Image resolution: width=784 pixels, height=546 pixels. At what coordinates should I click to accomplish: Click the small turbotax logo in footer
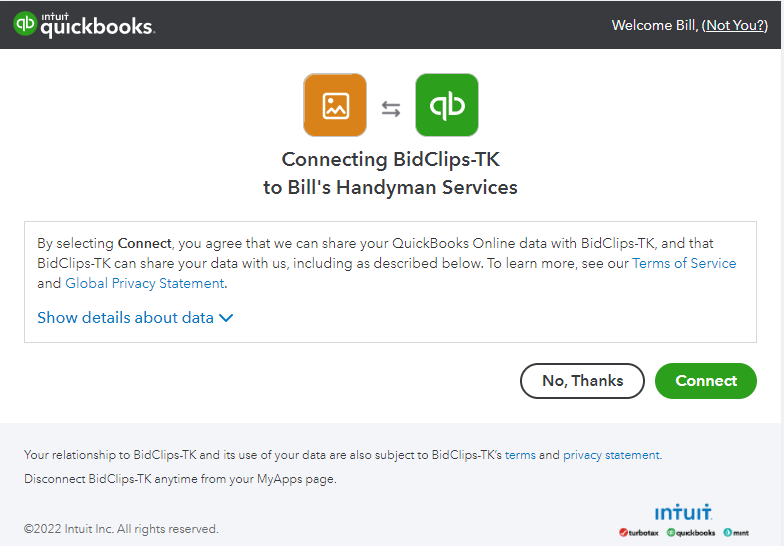[638, 532]
